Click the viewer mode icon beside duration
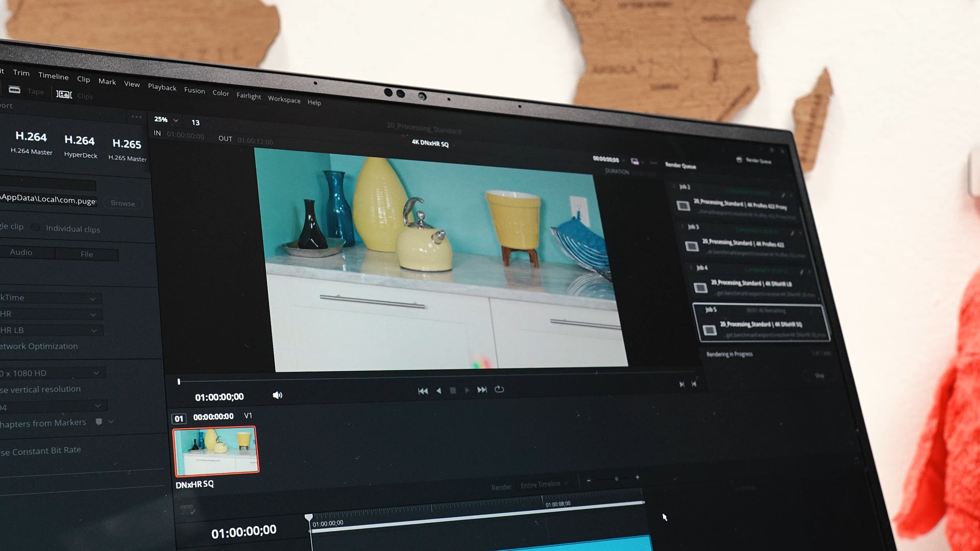 (634, 161)
